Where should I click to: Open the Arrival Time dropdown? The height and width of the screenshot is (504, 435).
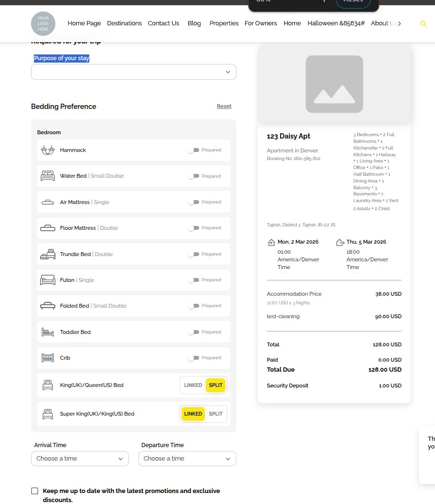80,459
